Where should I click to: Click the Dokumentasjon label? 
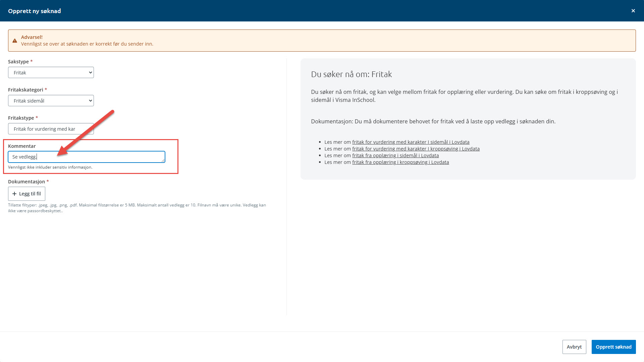tap(26, 182)
